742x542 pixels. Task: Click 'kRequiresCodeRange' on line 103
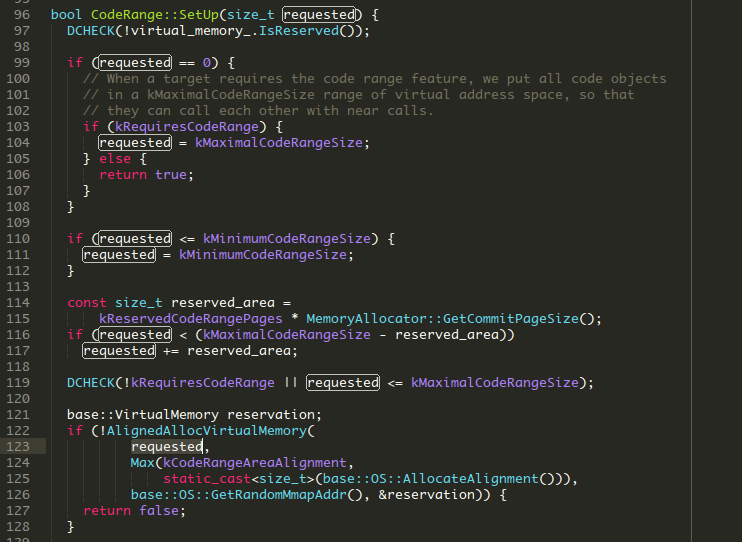(187, 127)
